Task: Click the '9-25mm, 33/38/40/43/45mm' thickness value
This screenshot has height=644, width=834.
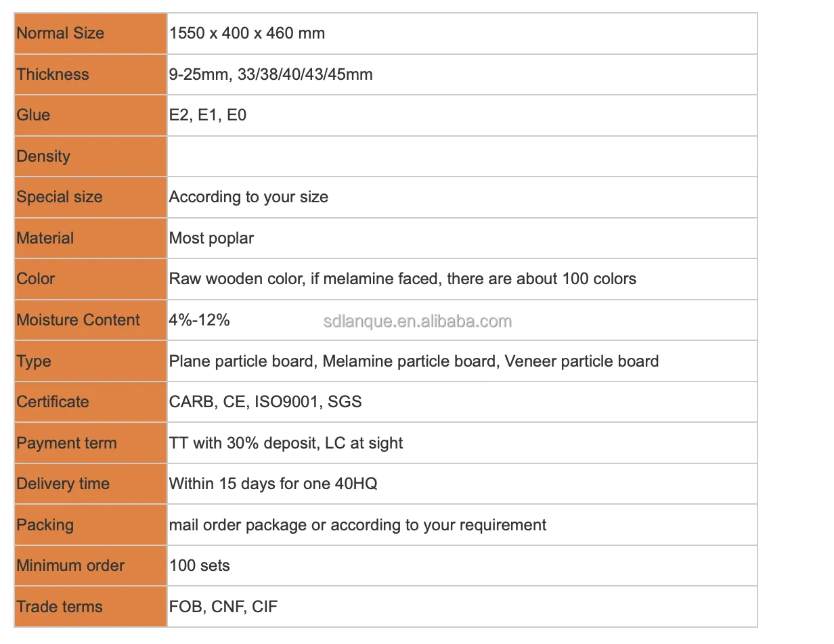Action: coord(271,74)
